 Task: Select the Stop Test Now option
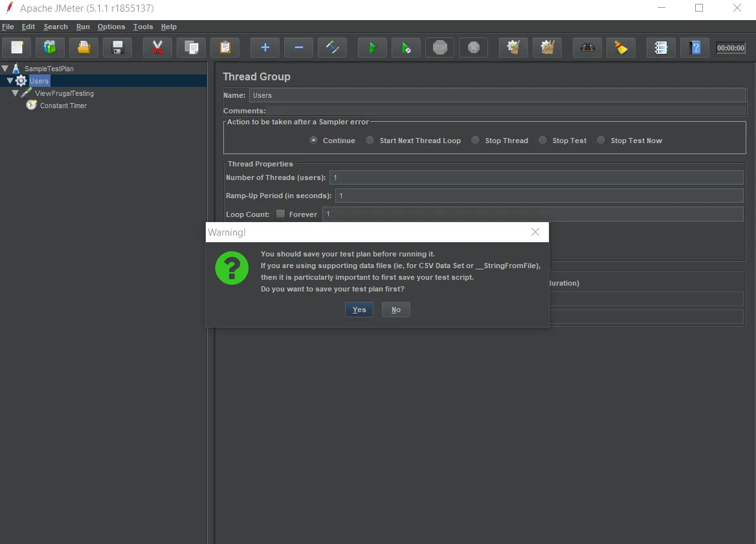click(601, 141)
